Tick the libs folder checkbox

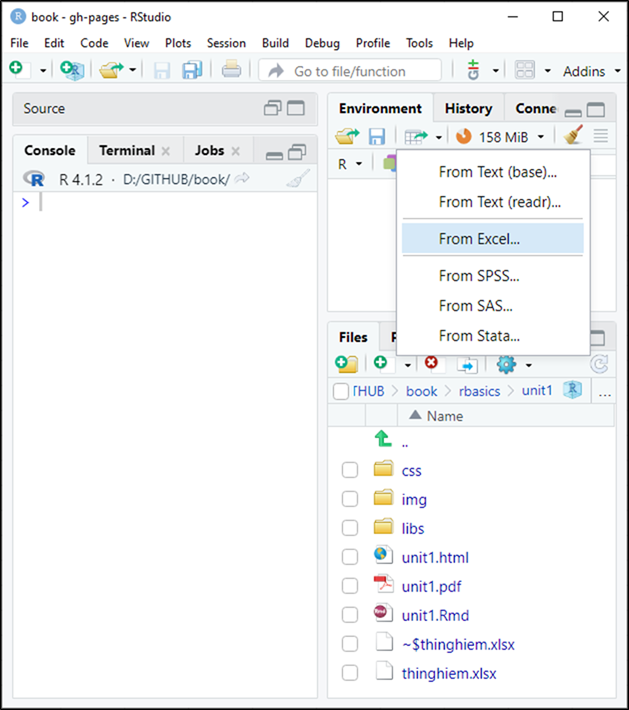(x=350, y=528)
